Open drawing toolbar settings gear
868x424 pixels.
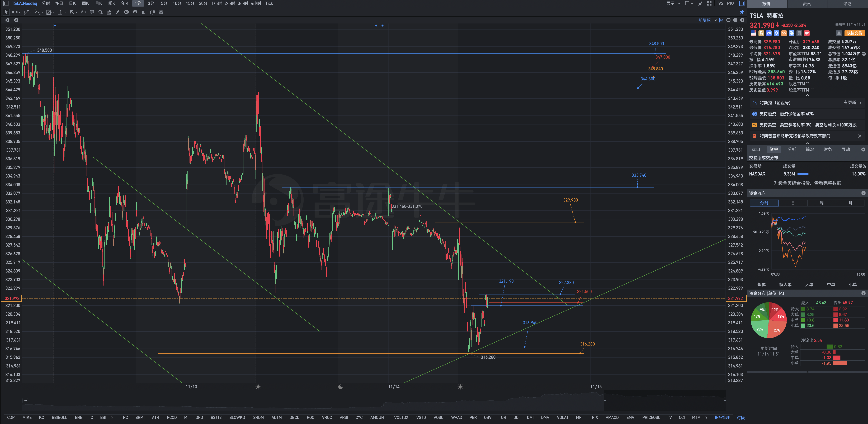pos(161,12)
